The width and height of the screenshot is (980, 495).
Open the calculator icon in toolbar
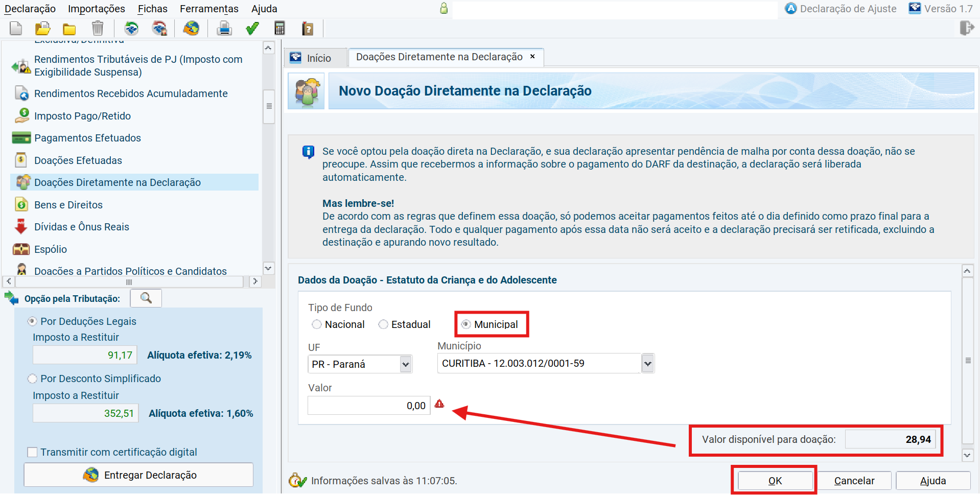tap(279, 29)
